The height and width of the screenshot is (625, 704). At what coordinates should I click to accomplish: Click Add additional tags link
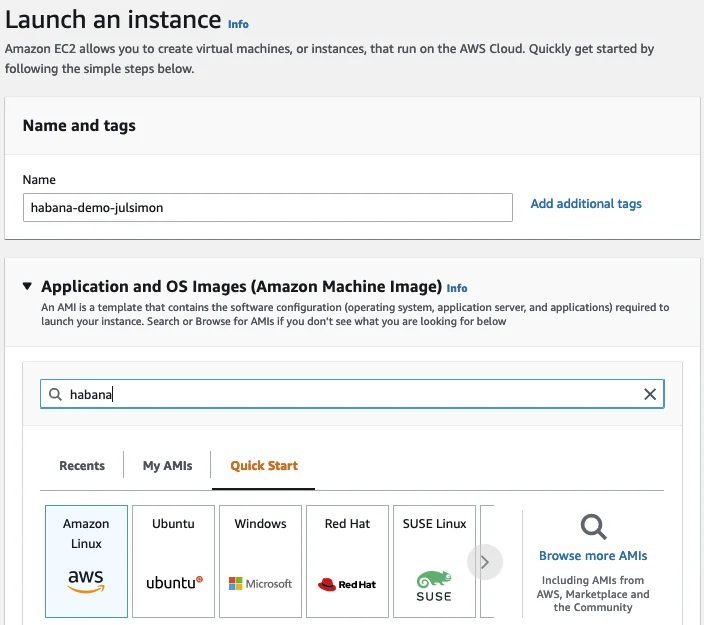click(x=586, y=204)
